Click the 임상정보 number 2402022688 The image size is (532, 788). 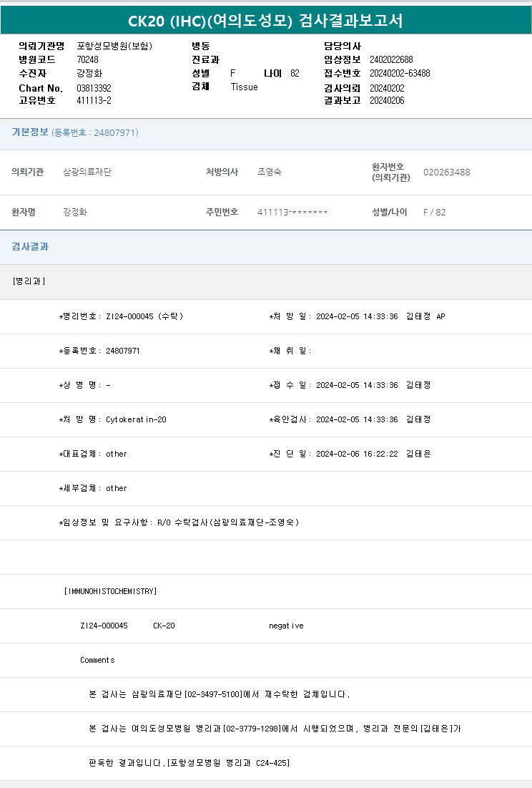pyautogui.click(x=391, y=59)
